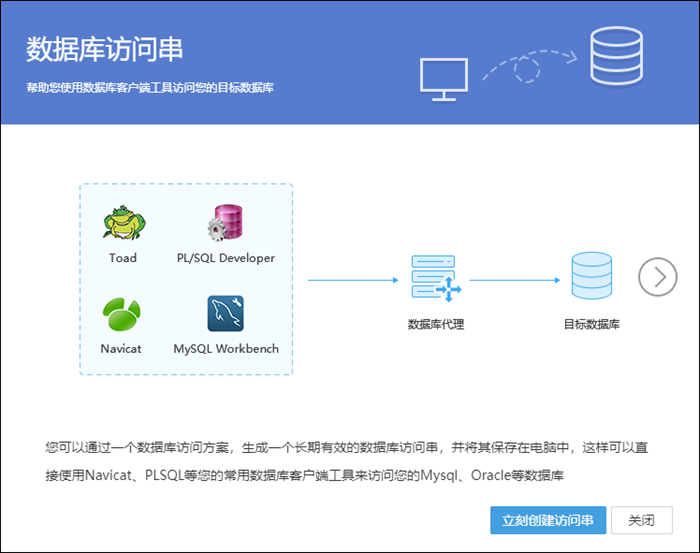Click the MySQL Workbench text label
This screenshot has width=700, height=553.
tap(226, 349)
